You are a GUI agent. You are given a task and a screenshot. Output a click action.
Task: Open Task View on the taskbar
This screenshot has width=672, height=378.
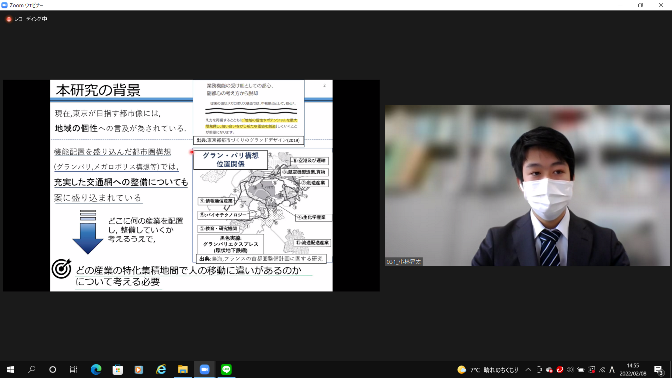coord(74,369)
